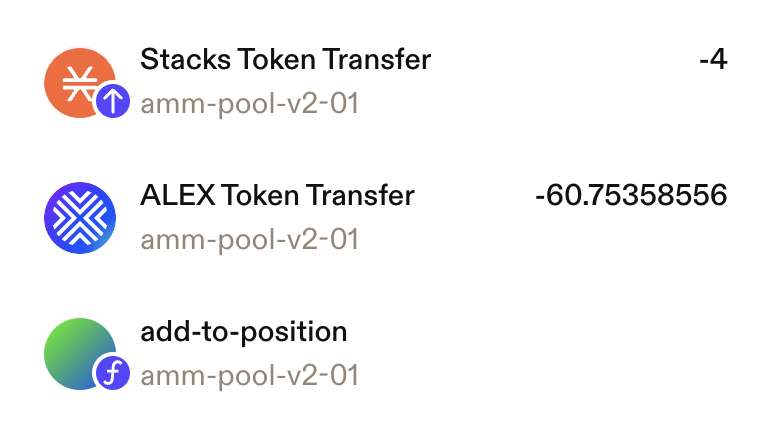Click the green gradient contract avatar
The height and width of the screenshot is (426, 770).
80,354
